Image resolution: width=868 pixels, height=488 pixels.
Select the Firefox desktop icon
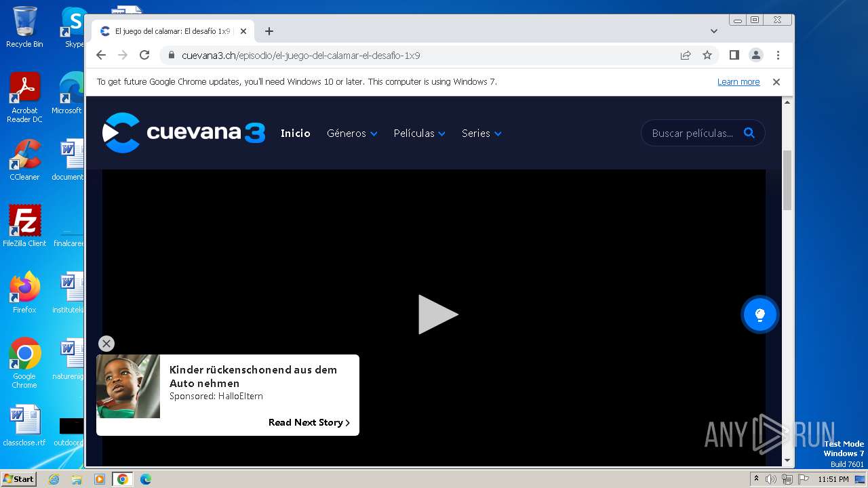[x=24, y=293]
